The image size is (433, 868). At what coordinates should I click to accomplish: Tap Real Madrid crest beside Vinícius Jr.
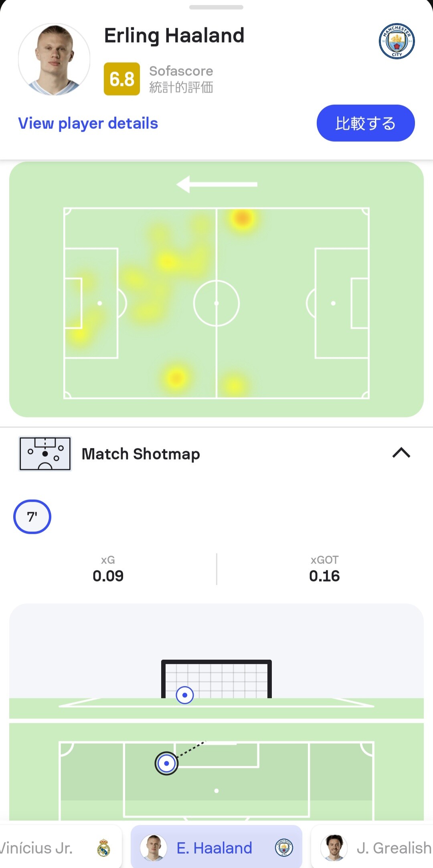pyautogui.click(x=103, y=848)
